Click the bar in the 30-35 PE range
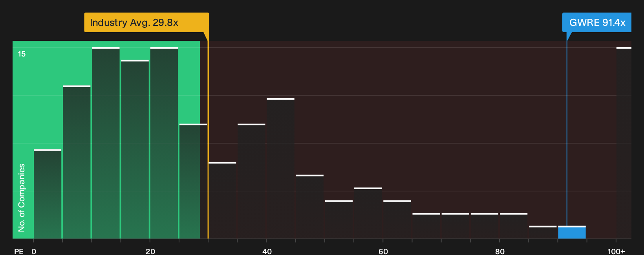 (x=222, y=200)
